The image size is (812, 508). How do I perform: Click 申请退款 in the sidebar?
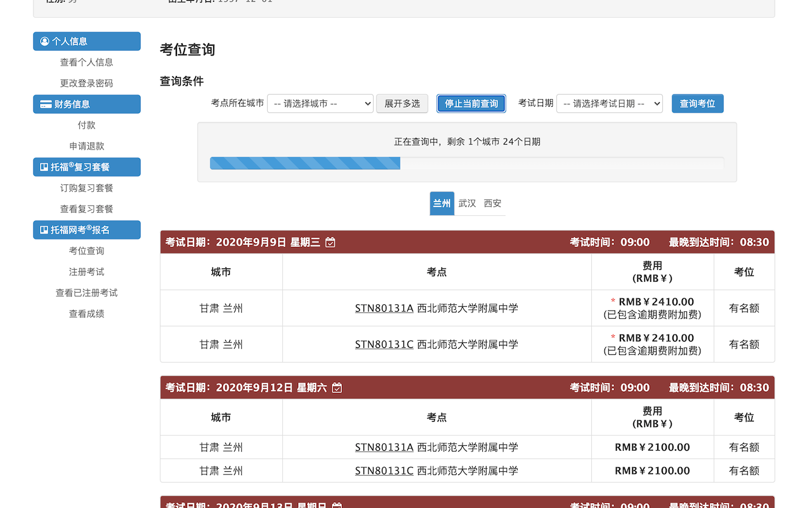coord(86,145)
